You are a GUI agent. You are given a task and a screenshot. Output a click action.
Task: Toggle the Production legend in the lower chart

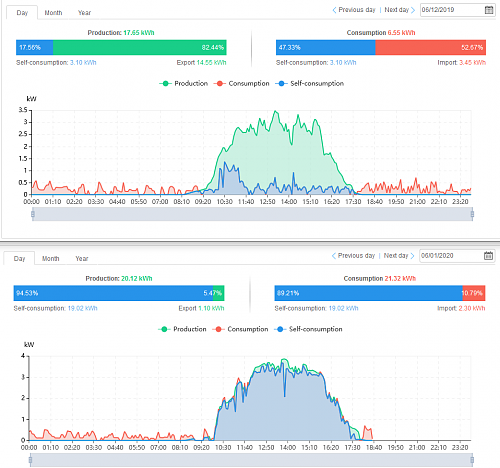point(182,329)
